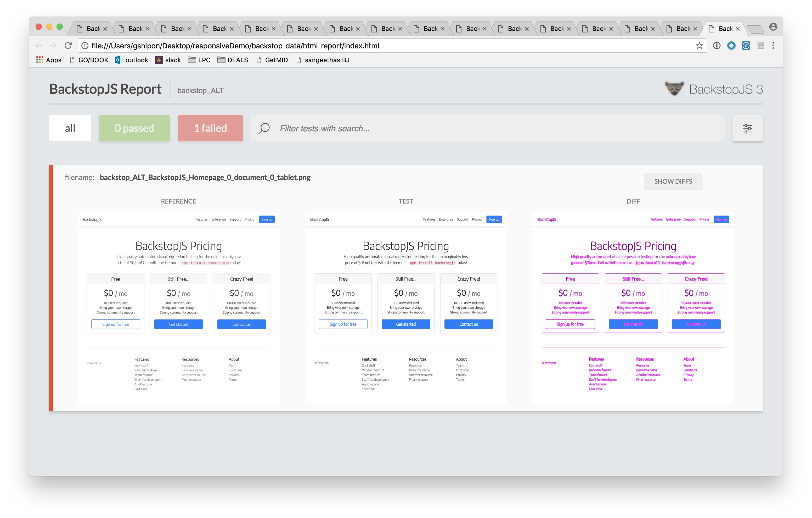Click the gray striped extension icon
Image resolution: width=812 pixels, height=518 pixels.
click(x=760, y=46)
